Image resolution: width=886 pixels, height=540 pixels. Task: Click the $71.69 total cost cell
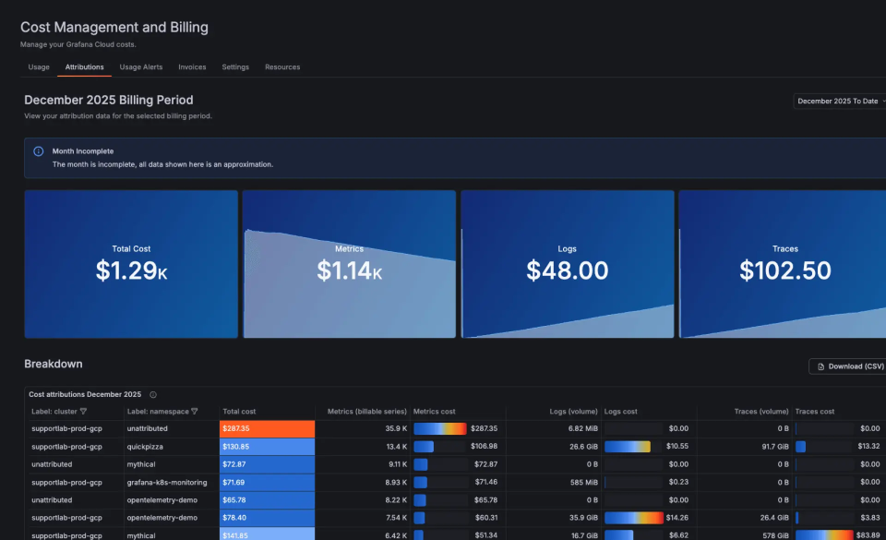[267, 482]
